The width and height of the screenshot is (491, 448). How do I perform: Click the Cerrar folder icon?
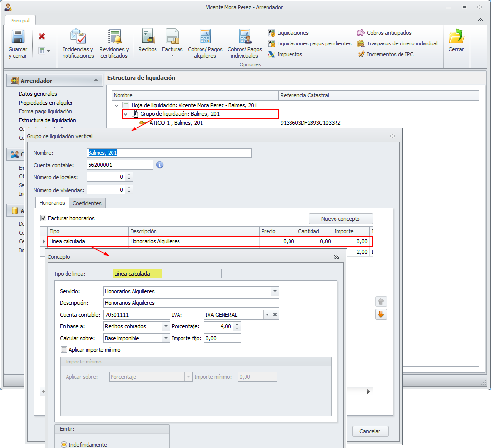[x=456, y=38]
